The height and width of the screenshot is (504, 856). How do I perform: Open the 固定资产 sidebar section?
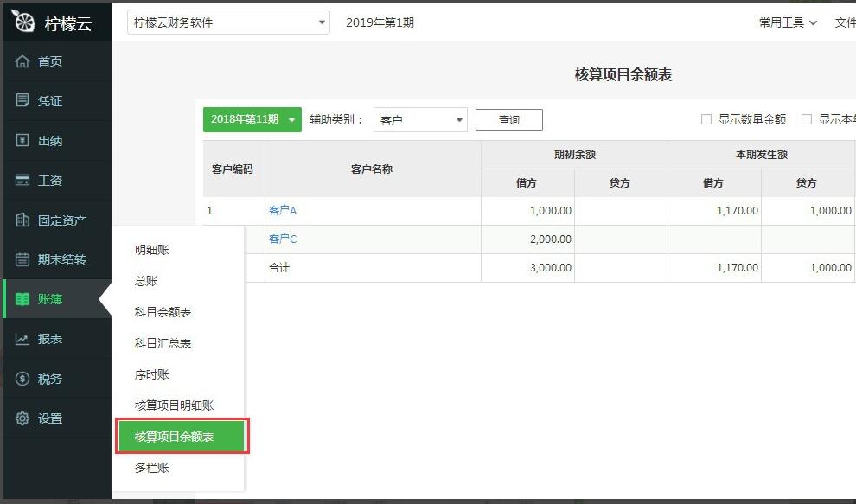(57, 220)
